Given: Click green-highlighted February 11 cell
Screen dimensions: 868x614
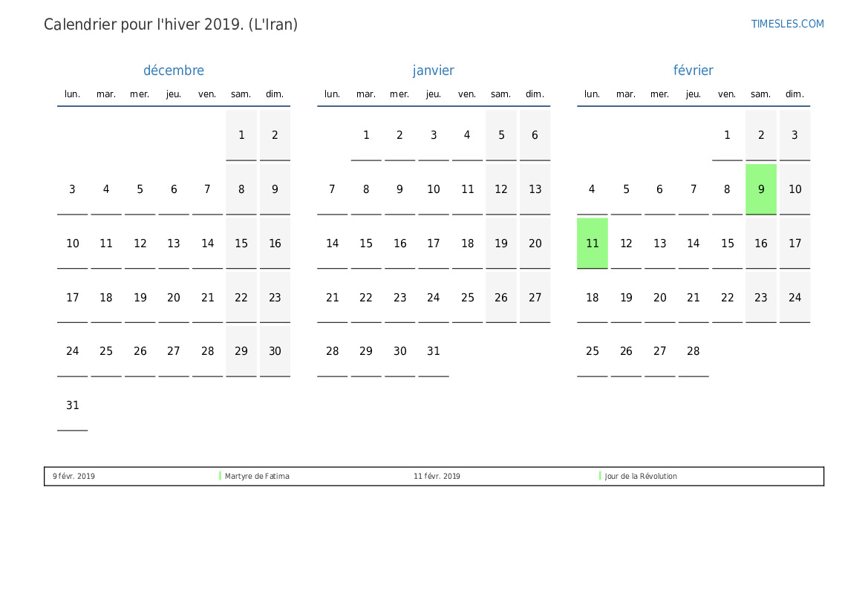Looking at the screenshot, I should (592, 244).
